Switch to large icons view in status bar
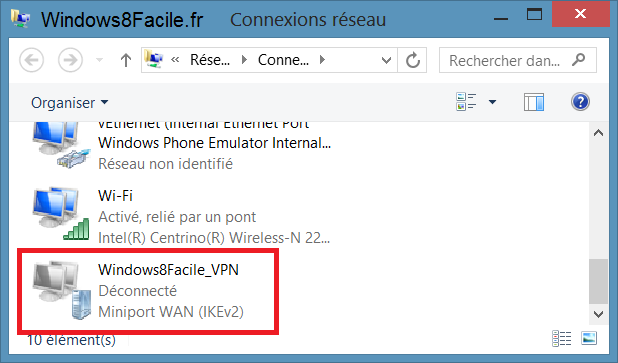The height and width of the screenshot is (363, 618). coord(589,338)
